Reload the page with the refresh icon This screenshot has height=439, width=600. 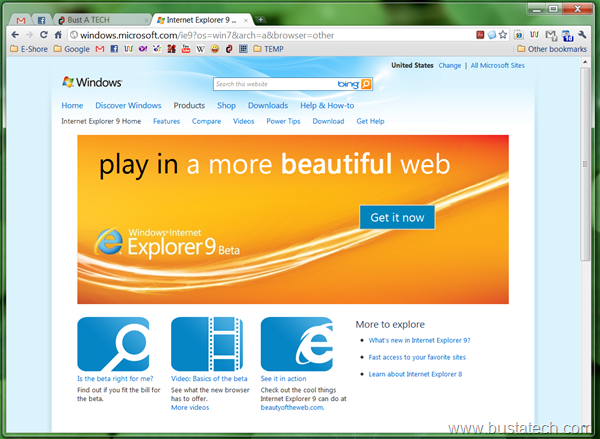(44, 35)
